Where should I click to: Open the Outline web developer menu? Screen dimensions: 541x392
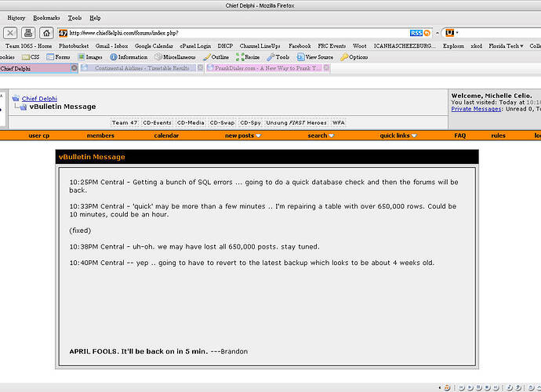(216, 57)
